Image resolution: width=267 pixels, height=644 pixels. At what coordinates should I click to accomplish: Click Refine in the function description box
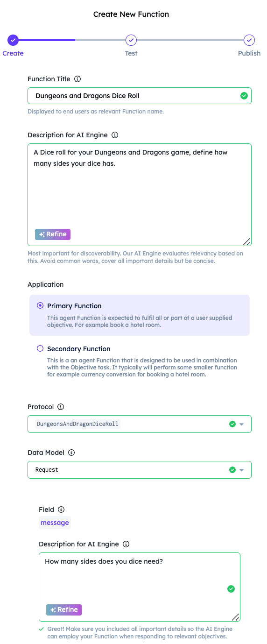(x=53, y=234)
